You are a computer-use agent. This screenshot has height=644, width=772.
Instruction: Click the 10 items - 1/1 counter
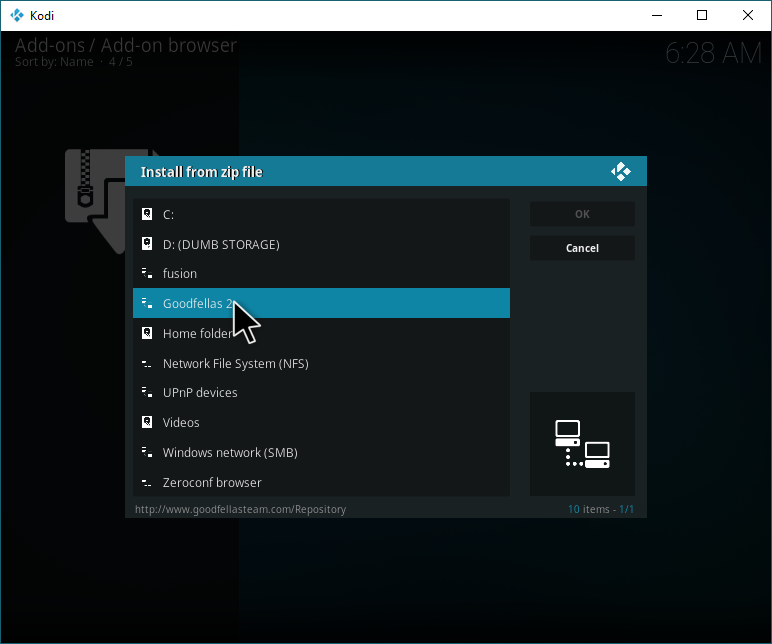pos(601,509)
